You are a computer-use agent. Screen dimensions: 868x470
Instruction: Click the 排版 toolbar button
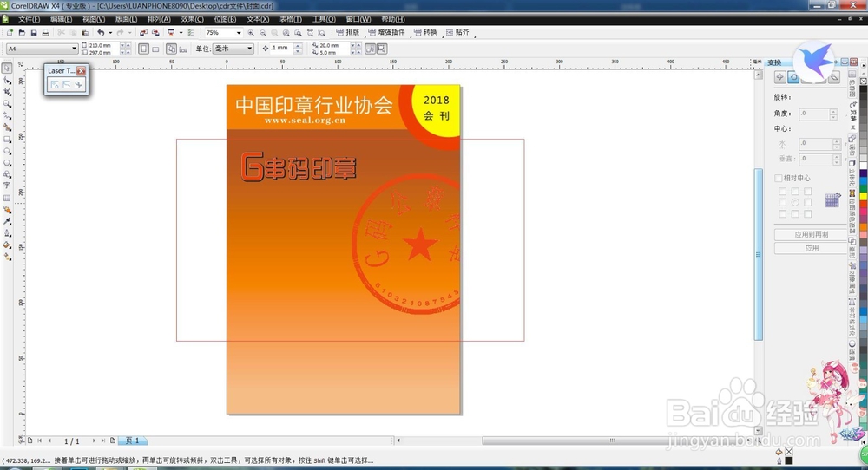point(348,33)
